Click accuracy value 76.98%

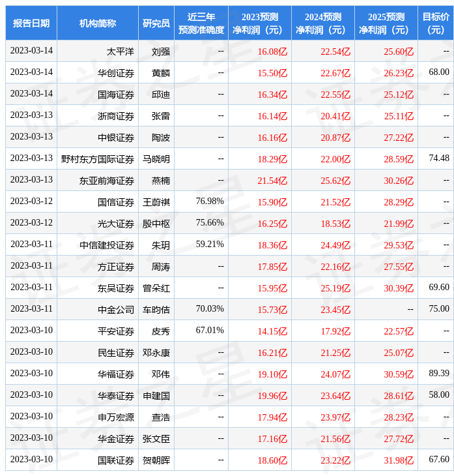(210, 201)
